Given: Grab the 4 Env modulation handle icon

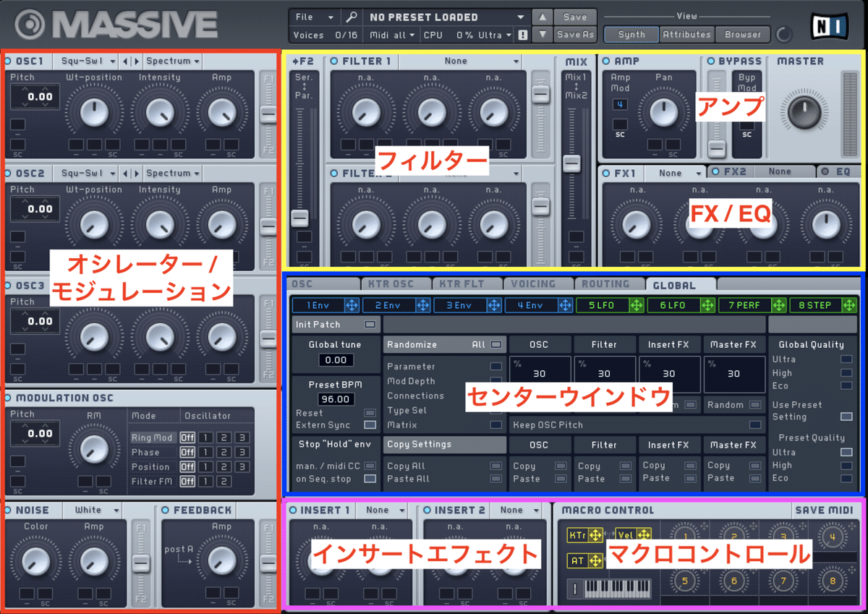Looking at the screenshot, I should point(565,305).
